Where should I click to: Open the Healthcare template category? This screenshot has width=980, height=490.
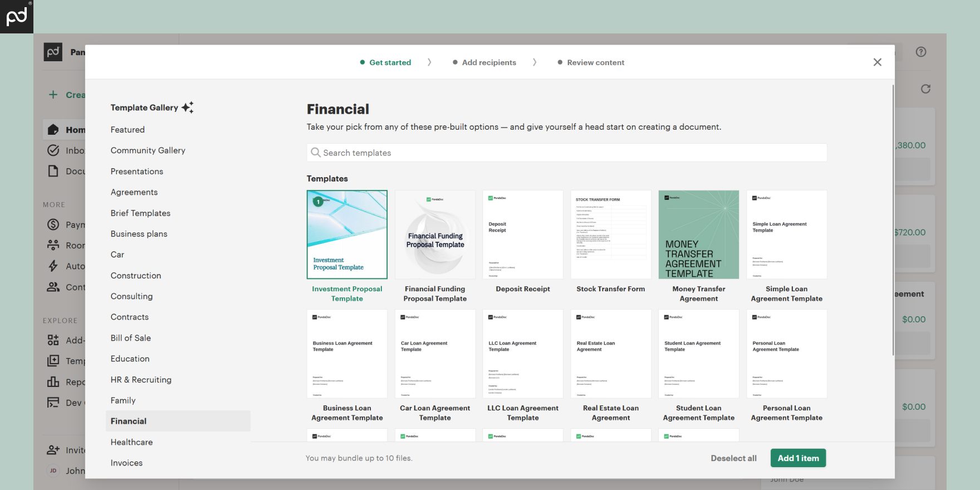[131, 442]
